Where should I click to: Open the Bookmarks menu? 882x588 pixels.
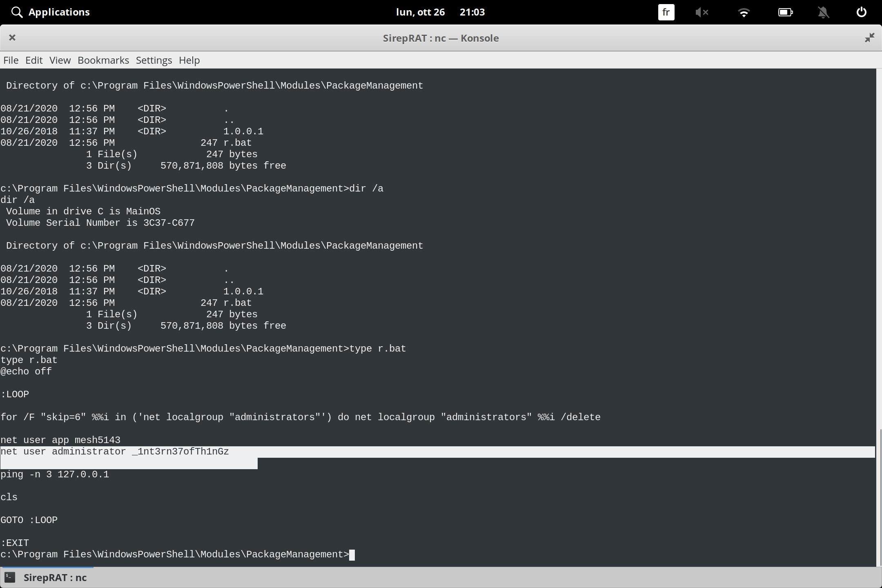click(103, 60)
